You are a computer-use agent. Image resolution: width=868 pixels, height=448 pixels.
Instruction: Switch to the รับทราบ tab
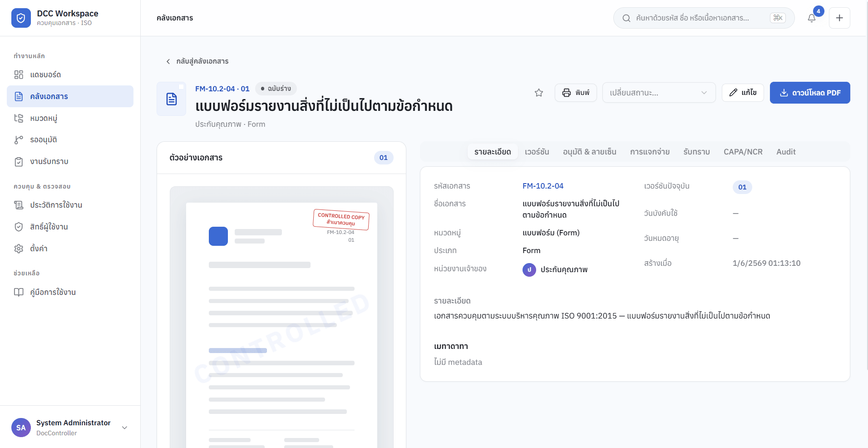[x=696, y=152]
